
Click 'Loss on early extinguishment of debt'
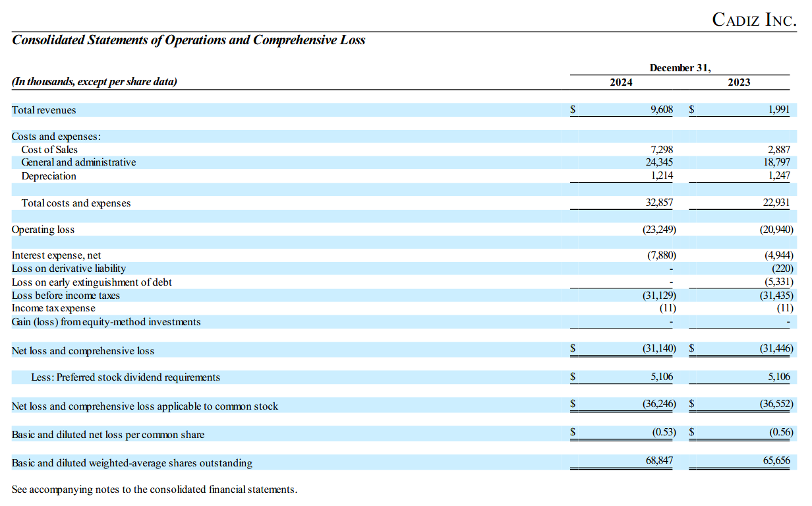[x=92, y=282]
